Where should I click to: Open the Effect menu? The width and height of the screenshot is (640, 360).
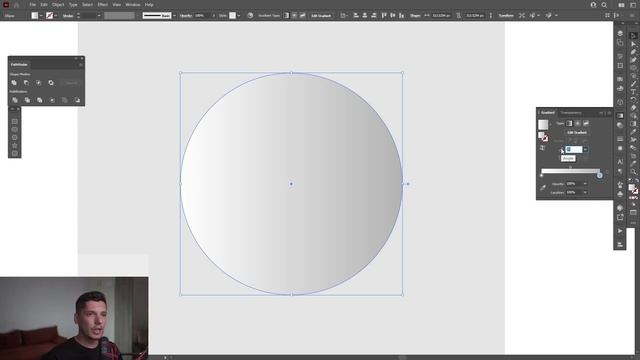[x=102, y=5]
